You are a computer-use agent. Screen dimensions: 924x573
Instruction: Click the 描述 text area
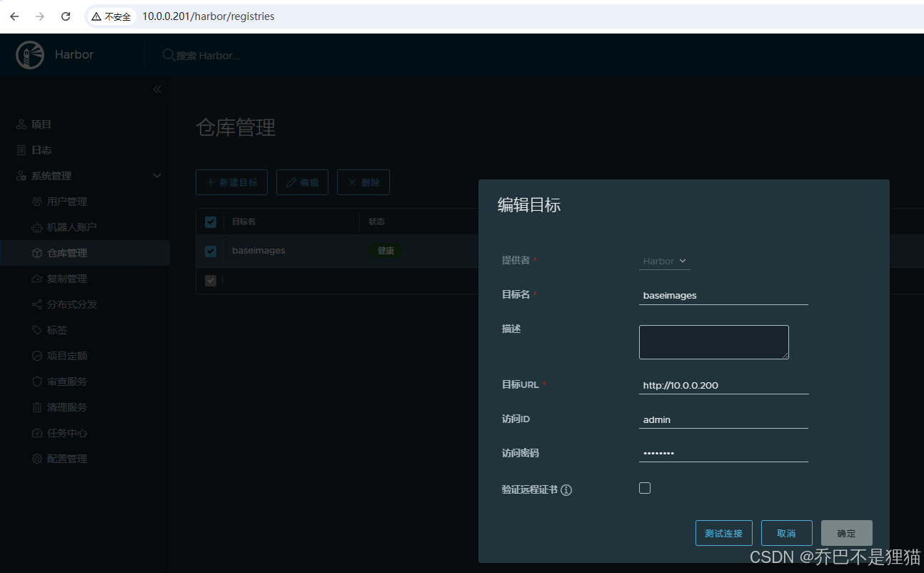click(714, 342)
